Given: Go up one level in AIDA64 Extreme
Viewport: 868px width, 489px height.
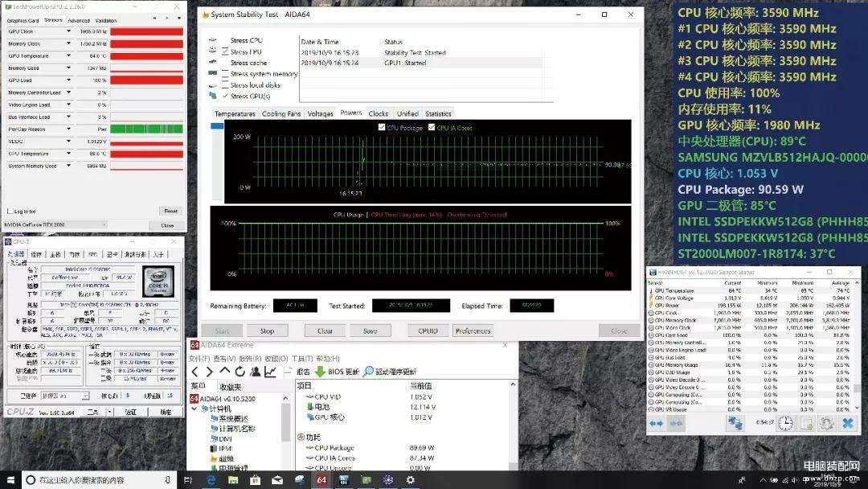Looking at the screenshot, I should [x=224, y=371].
